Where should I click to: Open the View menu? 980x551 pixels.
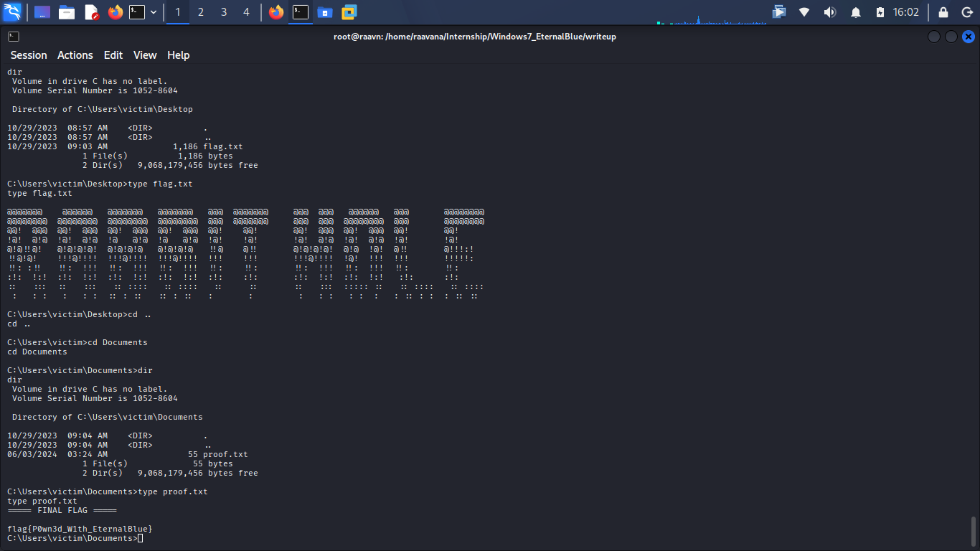pos(145,55)
